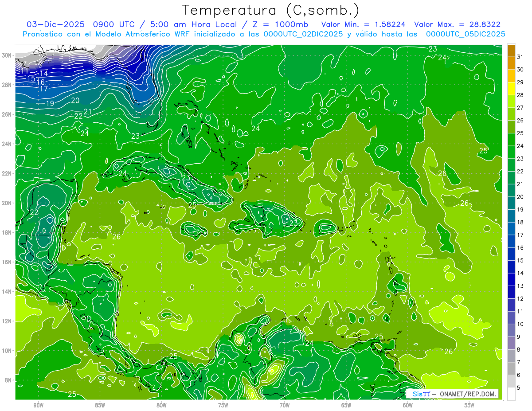532x411 pixels.
Task: Click the colorbar tick label '30'
Action: pyautogui.click(x=520, y=70)
